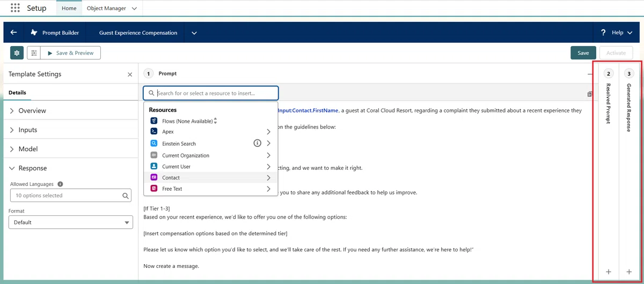Close the Template Settings panel

pyautogui.click(x=130, y=74)
